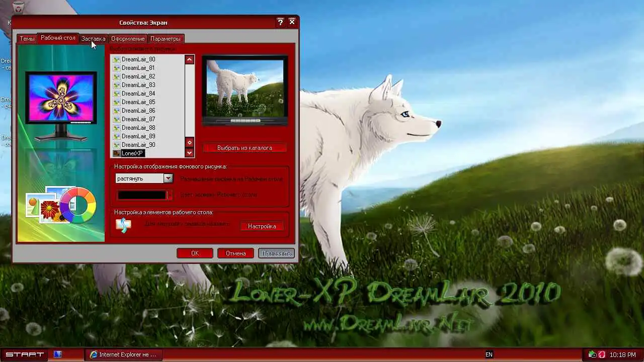Switch to the Оформление tab
Viewport: 644px width, 362px height.
(x=128, y=39)
